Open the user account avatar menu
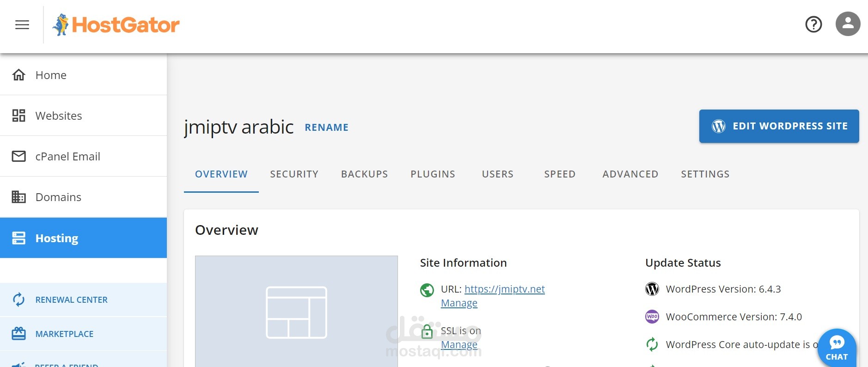Viewport: 868px width, 367px height. coord(848,24)
